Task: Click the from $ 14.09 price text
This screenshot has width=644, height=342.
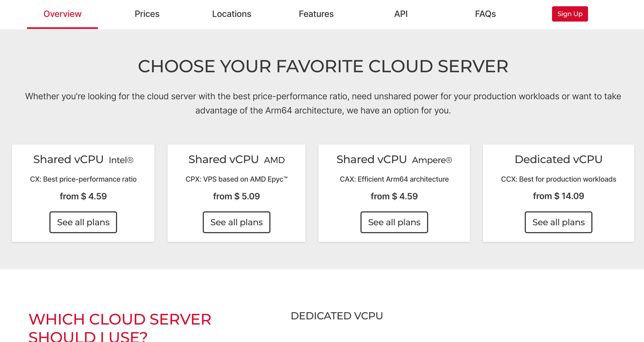Action: click(x=558, y=196)
